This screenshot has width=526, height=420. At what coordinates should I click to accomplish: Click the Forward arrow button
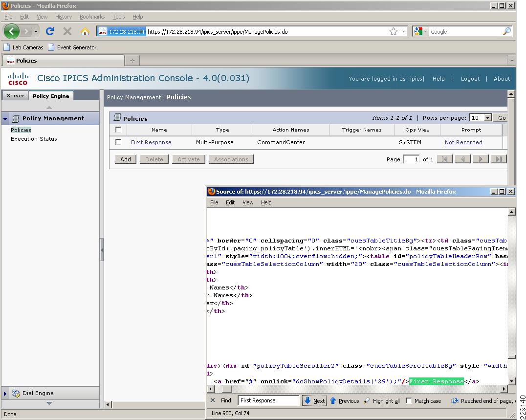pyautogui.click(x=26, y=31)
